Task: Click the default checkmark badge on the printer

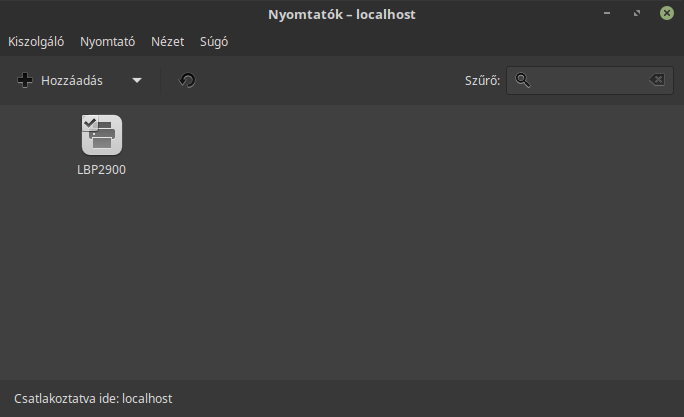Action: (x=90, y=123)
